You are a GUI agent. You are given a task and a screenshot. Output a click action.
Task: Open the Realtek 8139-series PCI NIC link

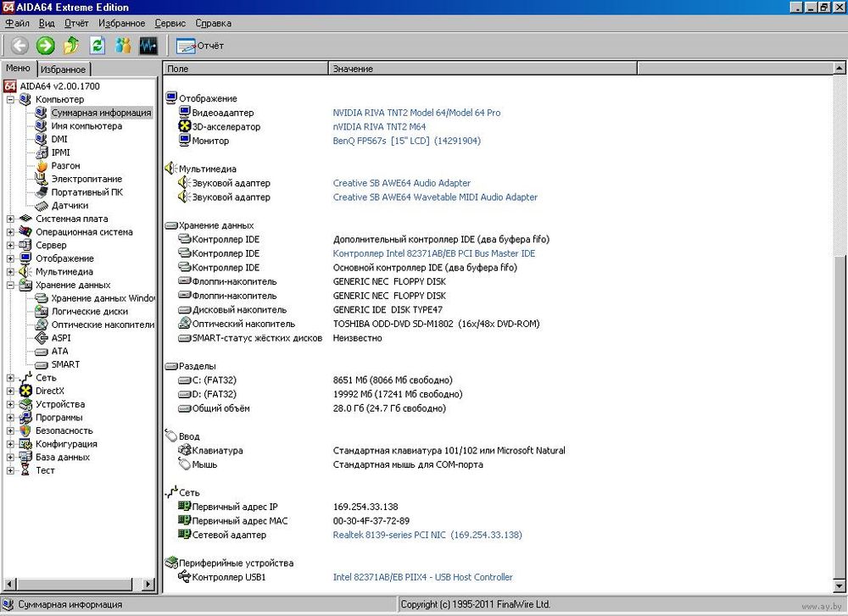tap(427, 536)
